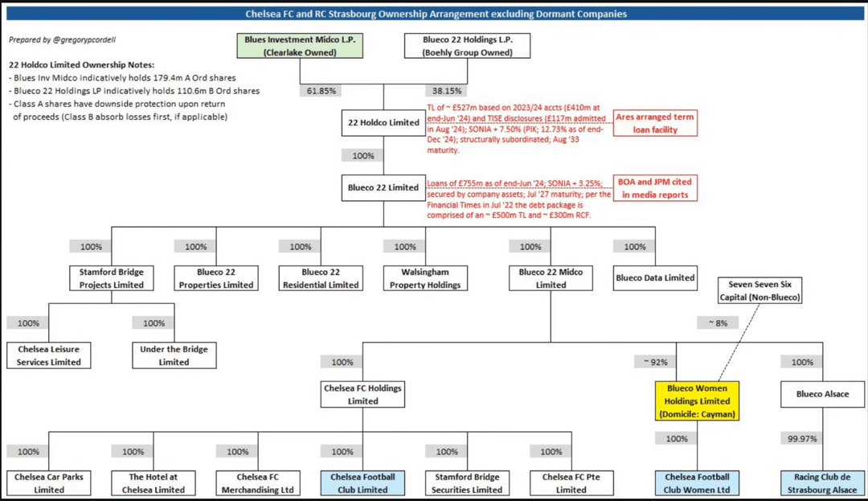868x501 pixels.
Task: Click the 61.85% ownership label
Action: pyautogui.click(x=321, y=91)
